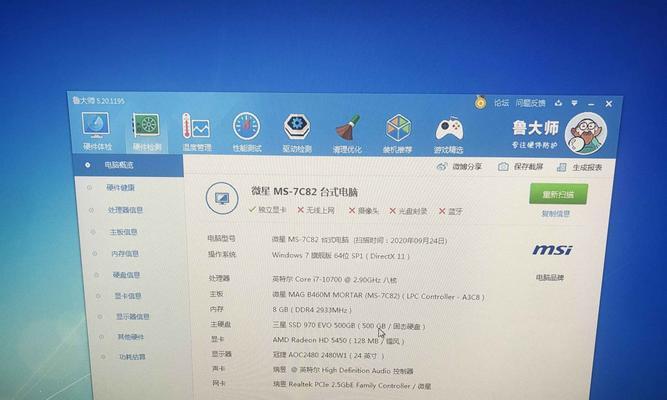Click 保存截屏 save screenshot text

click(x=528, y=167)
